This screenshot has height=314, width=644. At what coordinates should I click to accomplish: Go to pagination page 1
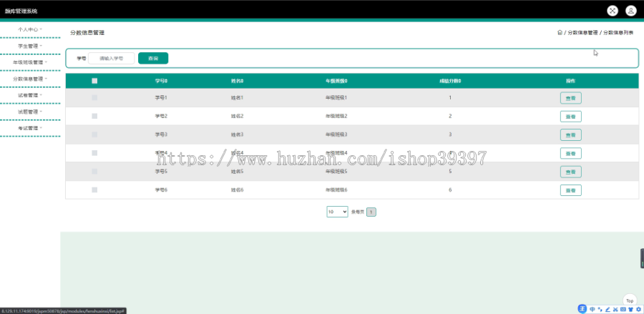(x=371, y=212)
